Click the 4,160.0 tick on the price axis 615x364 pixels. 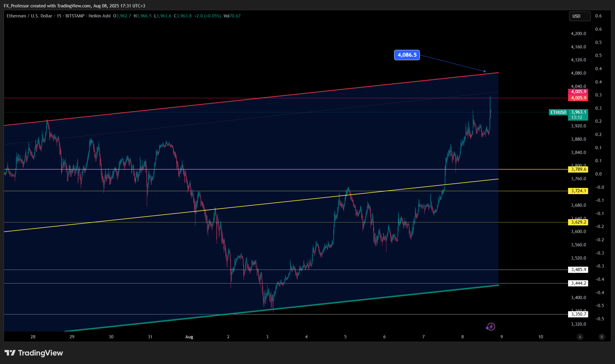pos(578,47)
